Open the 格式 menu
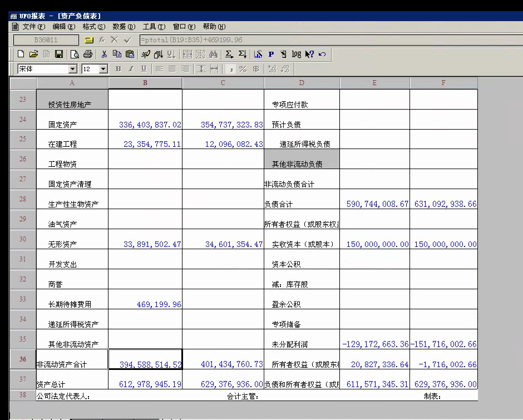The image size is (523, 420). 93,27
